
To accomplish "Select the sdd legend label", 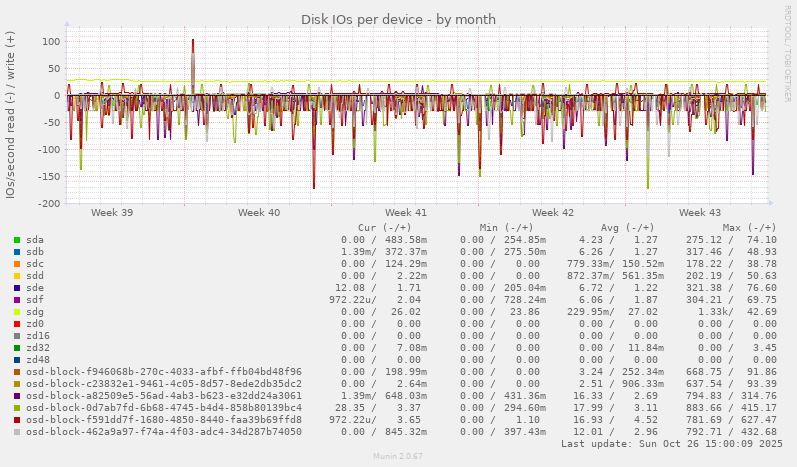I will [35, 276].
